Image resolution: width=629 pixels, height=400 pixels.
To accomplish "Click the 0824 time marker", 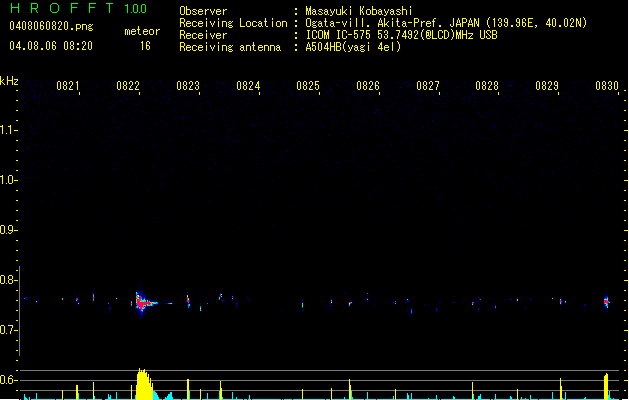I will [248, 86].
